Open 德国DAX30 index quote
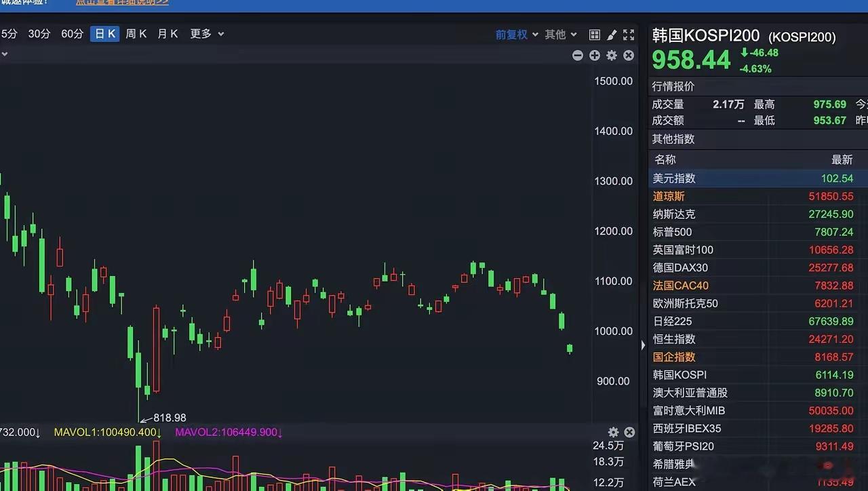Image resolution: width=868 pixels, height=491 pixels. 758,268
